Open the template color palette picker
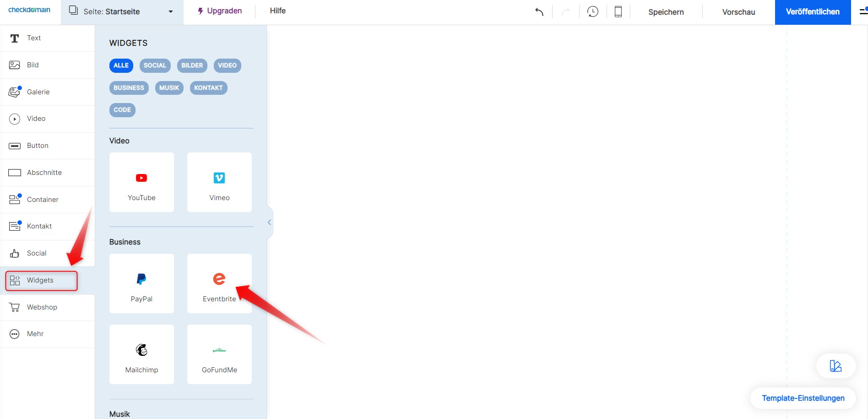The height and width of the screenshot is (419, 868). click(x=835, y=366)
